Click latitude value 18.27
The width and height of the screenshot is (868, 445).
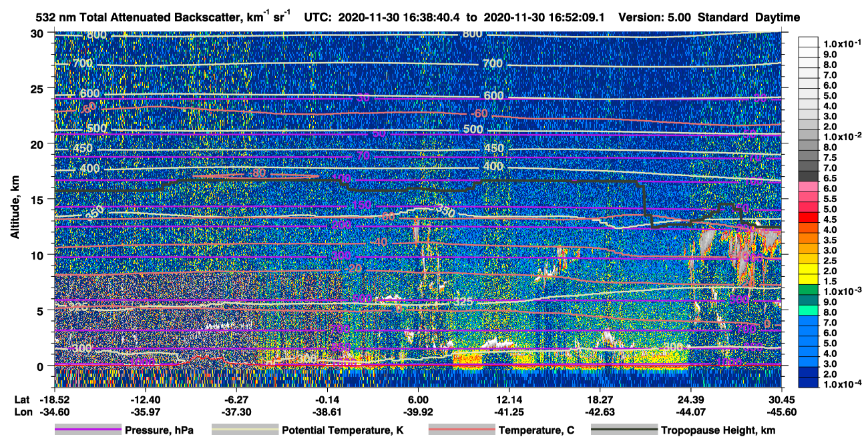(x=600, y=400)
